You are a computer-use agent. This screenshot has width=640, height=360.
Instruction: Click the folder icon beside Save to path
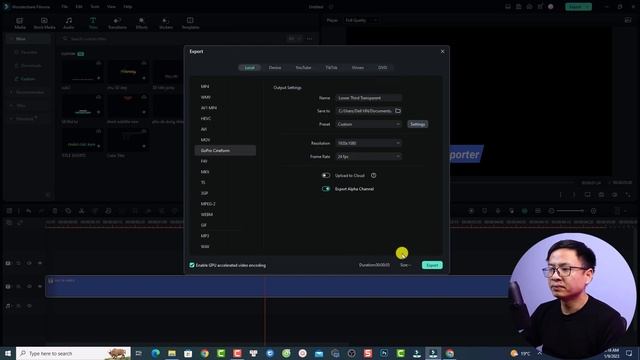click(x=398, y=111)
